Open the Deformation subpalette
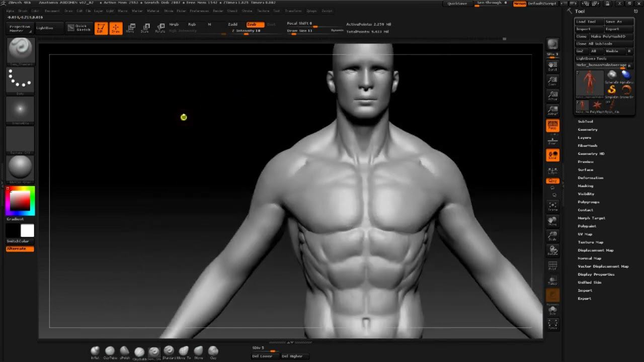644x362 pixels. coord(590,178)
